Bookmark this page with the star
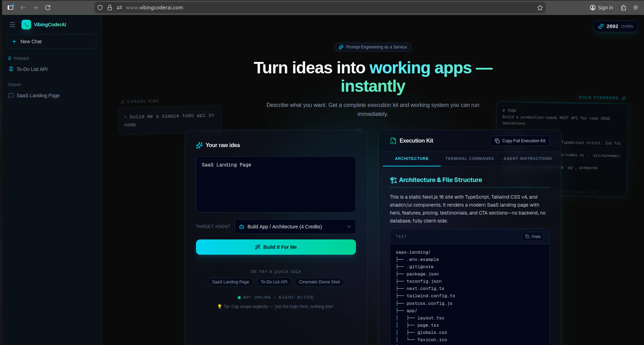Screen dimensions: 644x345 [540, 8]
